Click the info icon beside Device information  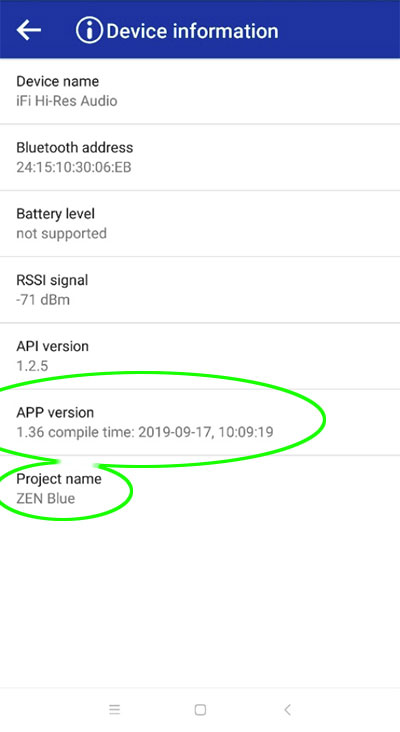coord(89,31)
